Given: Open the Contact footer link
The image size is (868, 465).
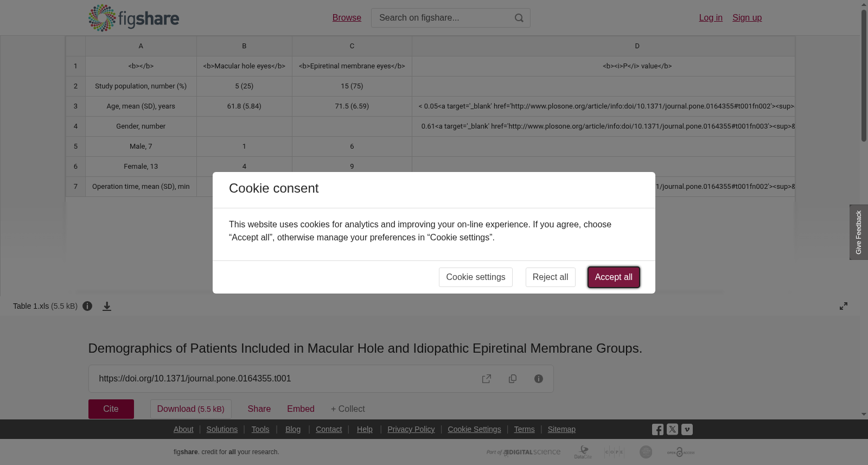Looking at the screenshot, I should pyautogui.click(x=329, y=429).
